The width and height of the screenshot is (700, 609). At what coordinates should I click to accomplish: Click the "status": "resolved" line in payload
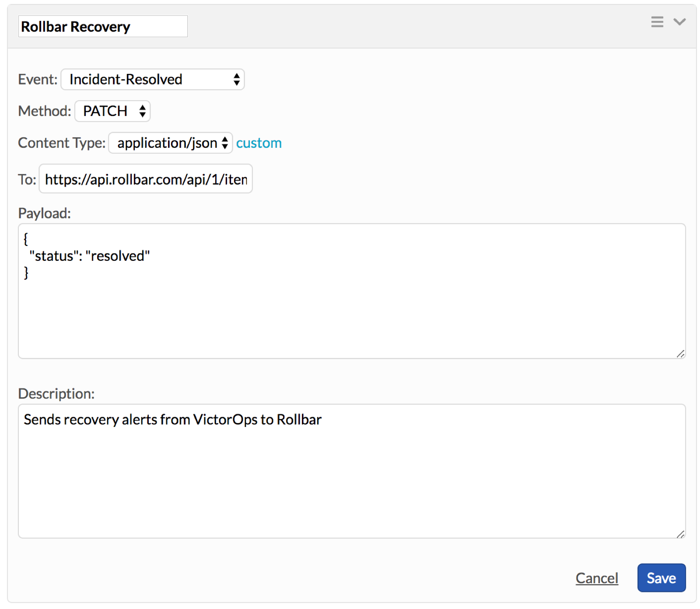(x=89, y=255)
